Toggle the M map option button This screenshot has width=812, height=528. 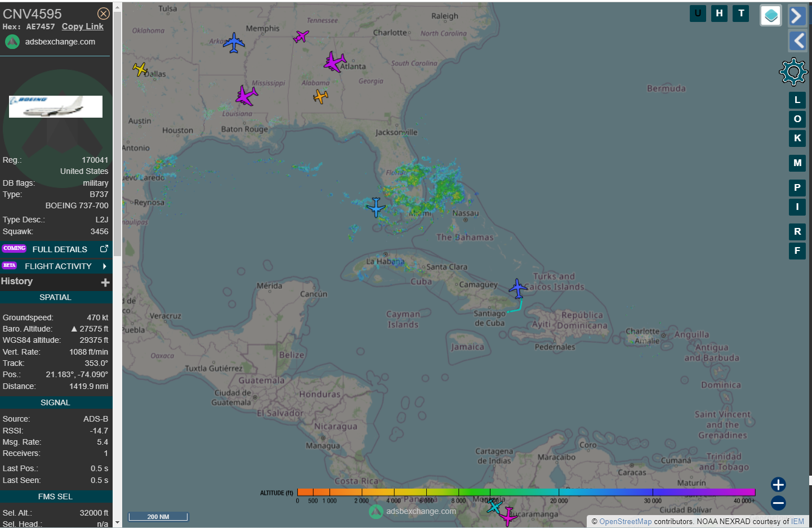(x=797, y=163)
